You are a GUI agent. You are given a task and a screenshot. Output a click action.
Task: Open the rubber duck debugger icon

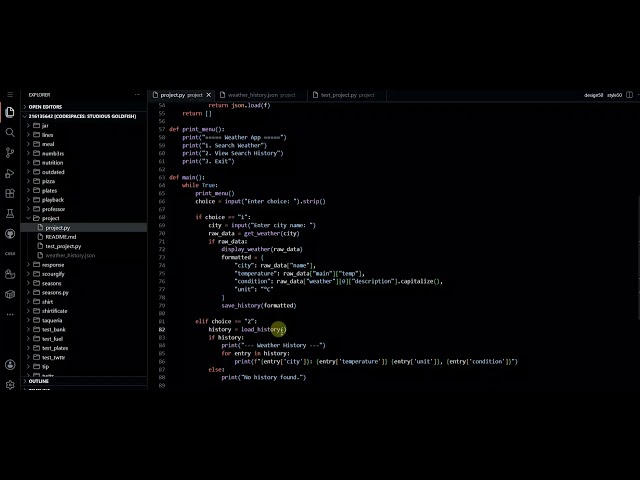[x=10, y=274]
